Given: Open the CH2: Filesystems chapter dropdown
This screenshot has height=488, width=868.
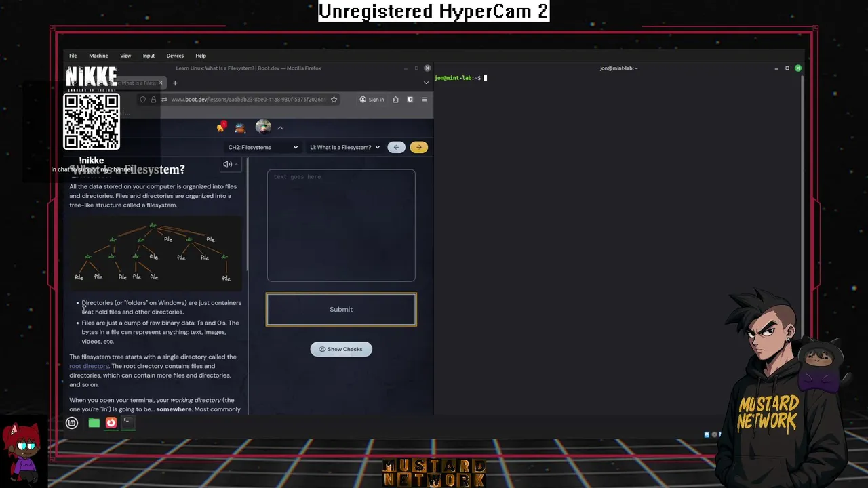Looking at the screenshot, I should 262,147.
